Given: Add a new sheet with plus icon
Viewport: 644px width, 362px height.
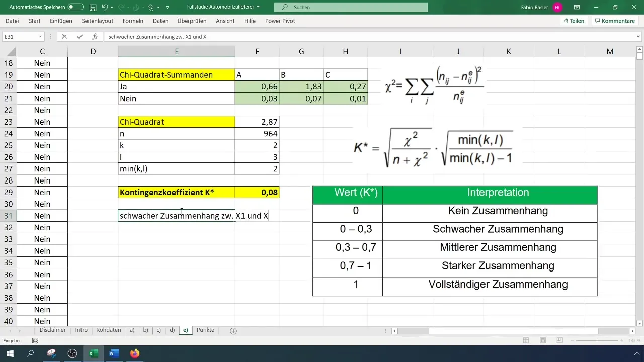Looking at the screenshot, I should coord(233,331).
